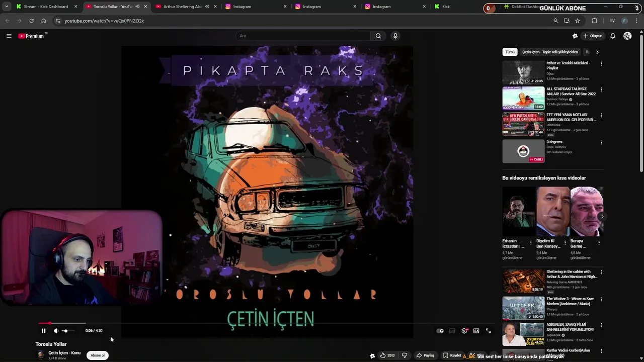Open the YouTube account avatar menu

[x=627, y=36]
